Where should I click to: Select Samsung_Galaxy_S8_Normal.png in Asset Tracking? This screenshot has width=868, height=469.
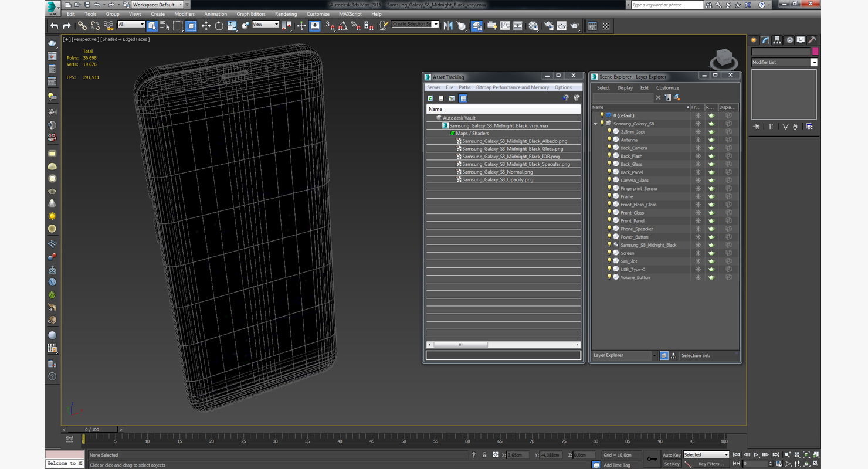(x=497, y=172)
